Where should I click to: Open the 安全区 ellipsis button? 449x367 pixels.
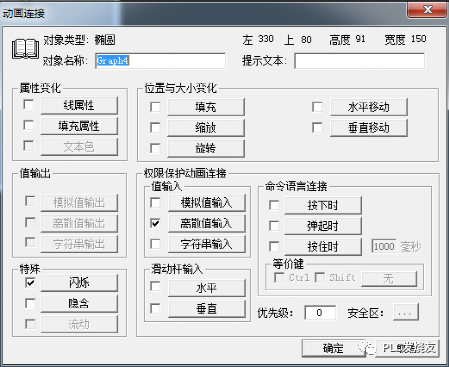[x=405, y=313]
